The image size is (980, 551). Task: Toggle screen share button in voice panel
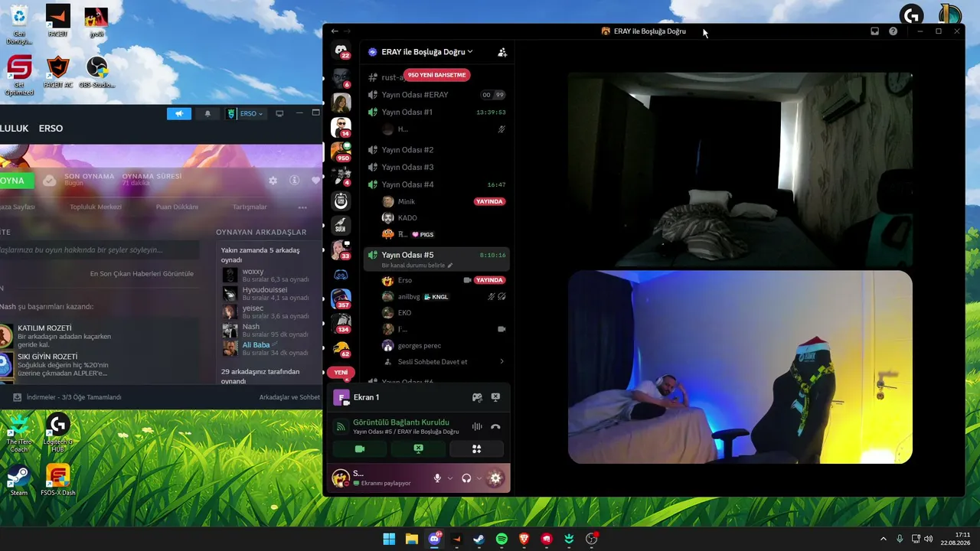[418, 449]
